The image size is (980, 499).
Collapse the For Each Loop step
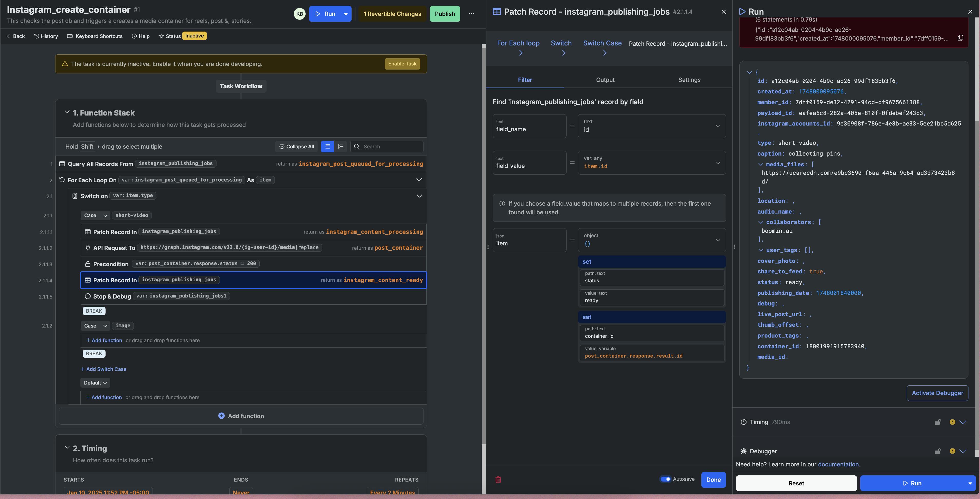point(419,179)
